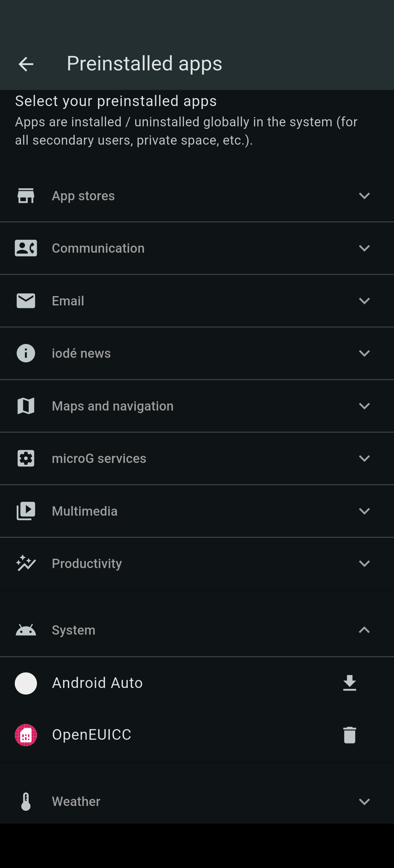This screenshot has width=394, height=868.
Task: Tap the Email envelope icon
Action: pyautogui.click(x=26, y=301)
